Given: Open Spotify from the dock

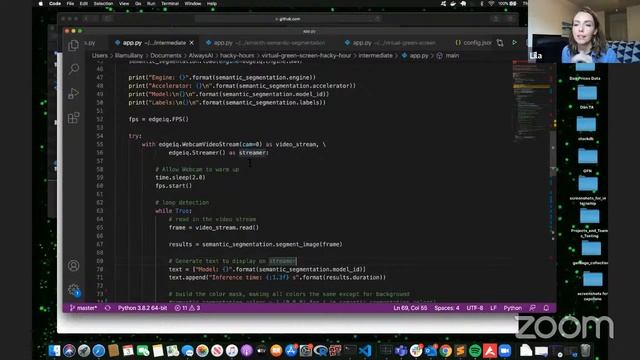Looking at the screenshot, I should (475, 351).
